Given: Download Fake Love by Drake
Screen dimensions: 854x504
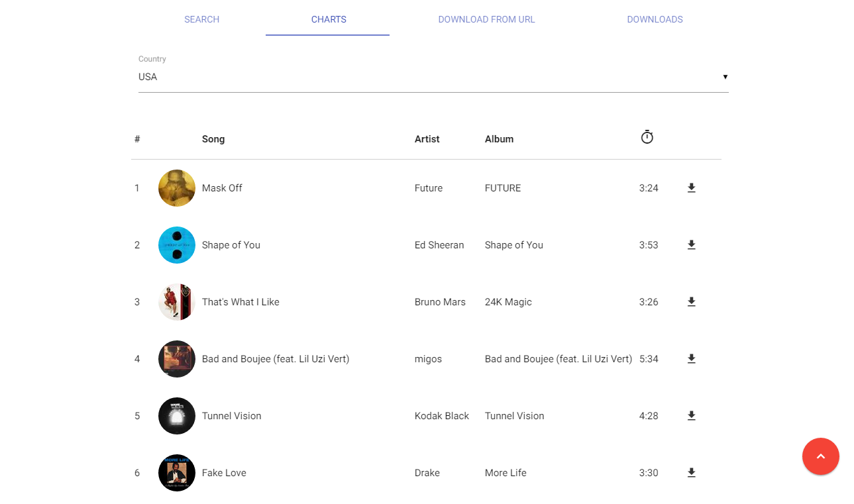Looking at the screenshot, I should (x=691, y=473).
